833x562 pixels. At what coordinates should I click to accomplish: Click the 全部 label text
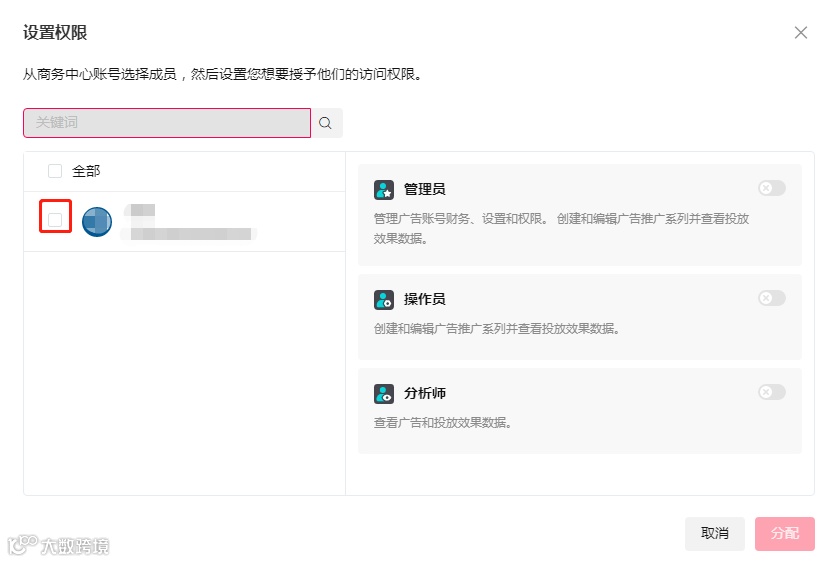86,171
